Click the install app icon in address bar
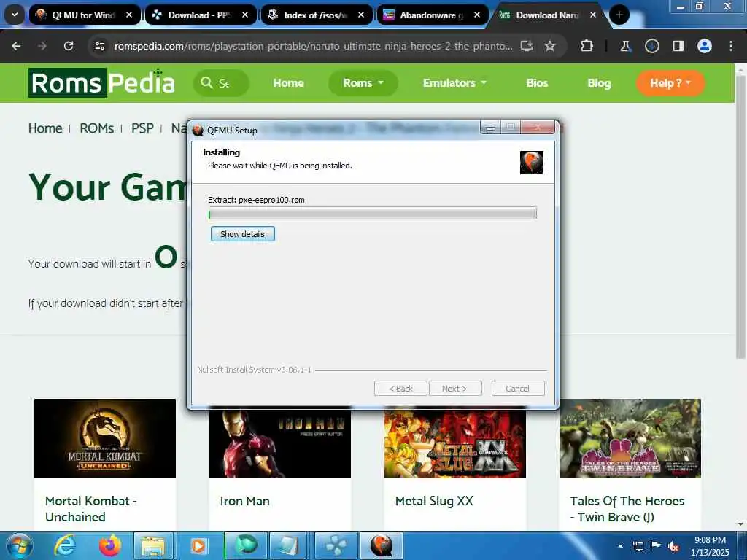747x560 pixels. tap(527, 46)
